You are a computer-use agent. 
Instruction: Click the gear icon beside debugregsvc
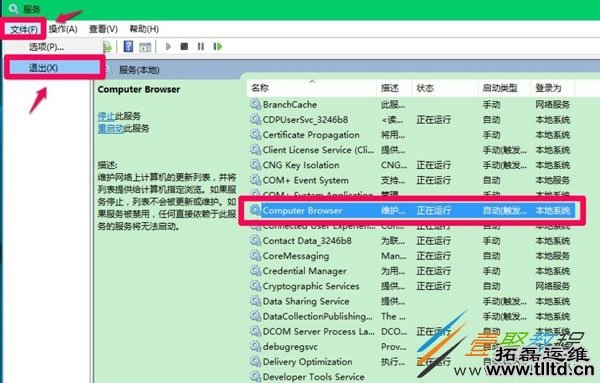255,346
